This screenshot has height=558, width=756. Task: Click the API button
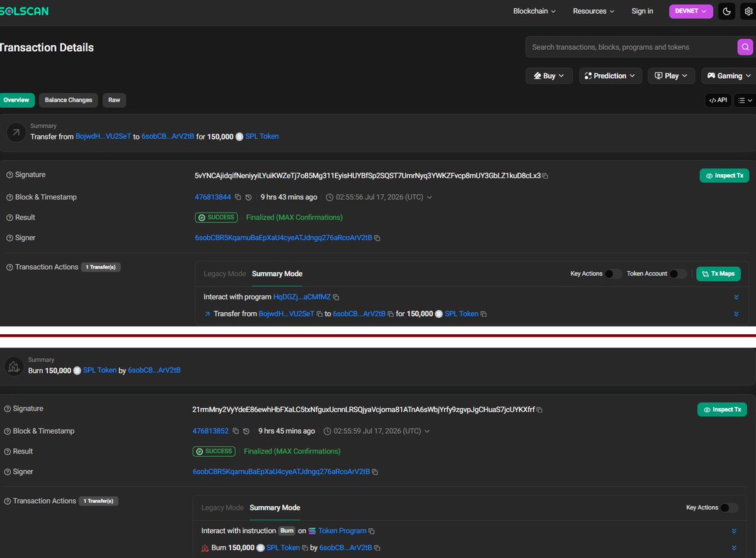pos(718,100)
